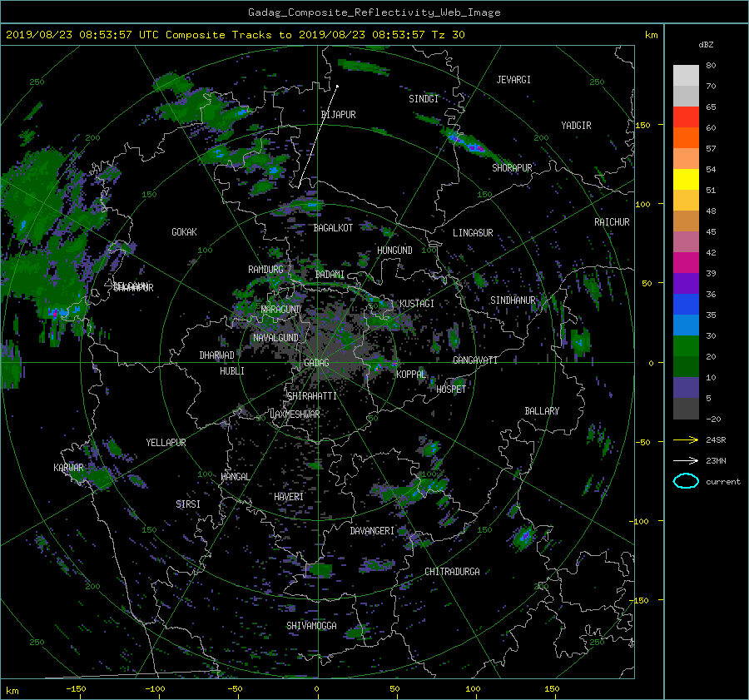749x700 pixels.
Task: Click the RAMDURG city label
Action: click(265, 270)
